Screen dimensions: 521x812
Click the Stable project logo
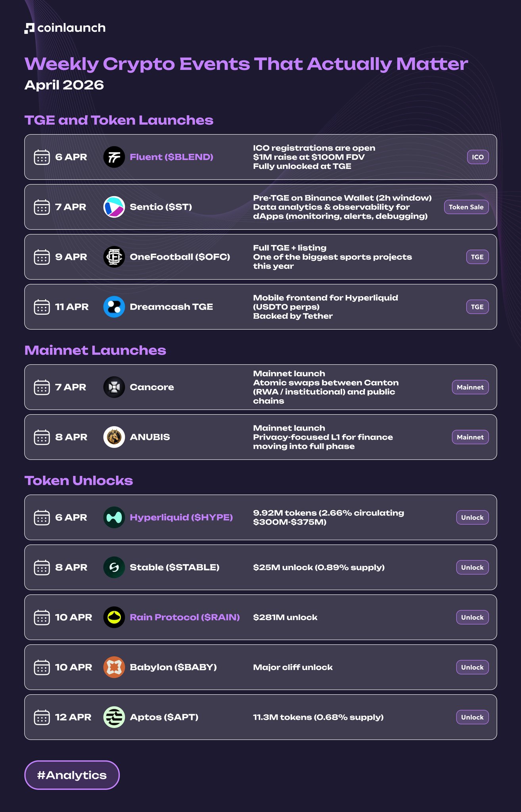click(x=114, y=567)
